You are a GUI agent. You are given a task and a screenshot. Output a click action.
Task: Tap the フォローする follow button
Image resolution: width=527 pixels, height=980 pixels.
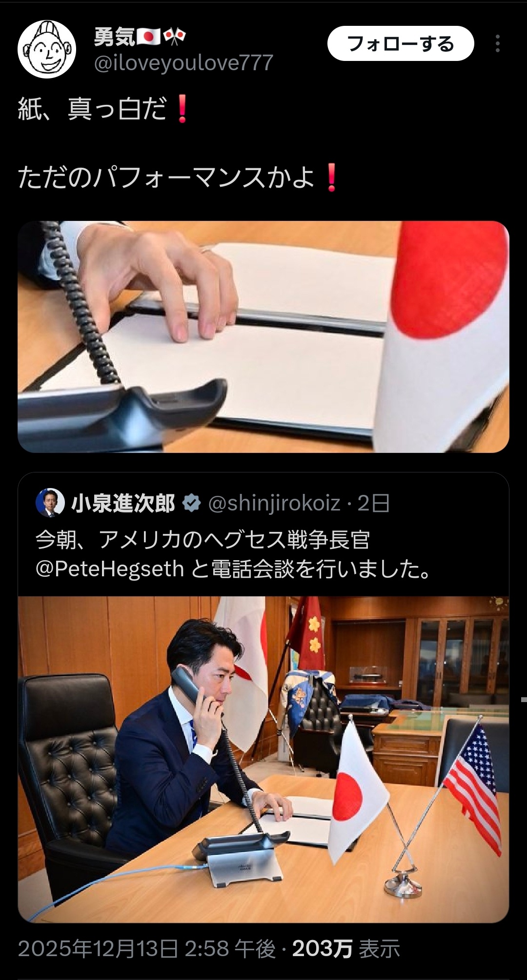tap(401, 44)
